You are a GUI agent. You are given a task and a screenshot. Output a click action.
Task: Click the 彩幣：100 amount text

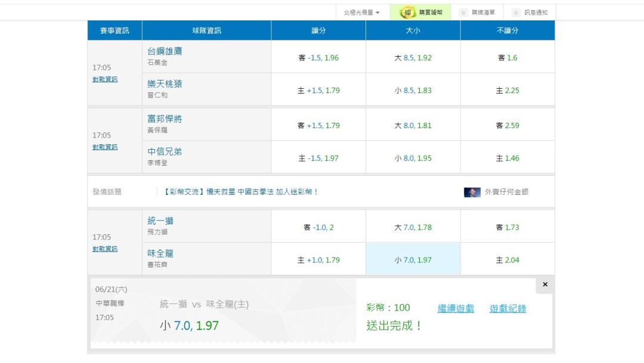[x=388, y=308]
